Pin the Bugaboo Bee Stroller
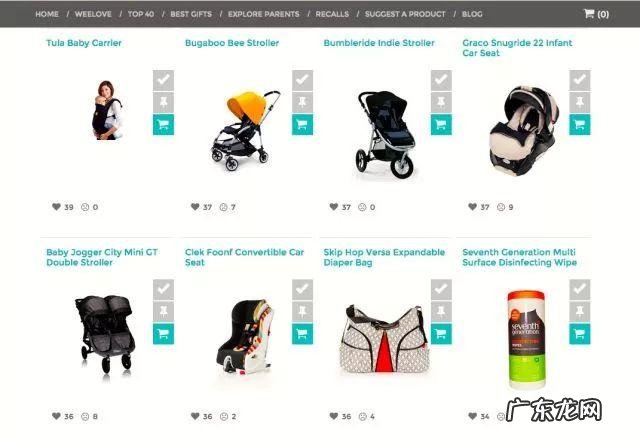The image size is (640, 439). 302,102
